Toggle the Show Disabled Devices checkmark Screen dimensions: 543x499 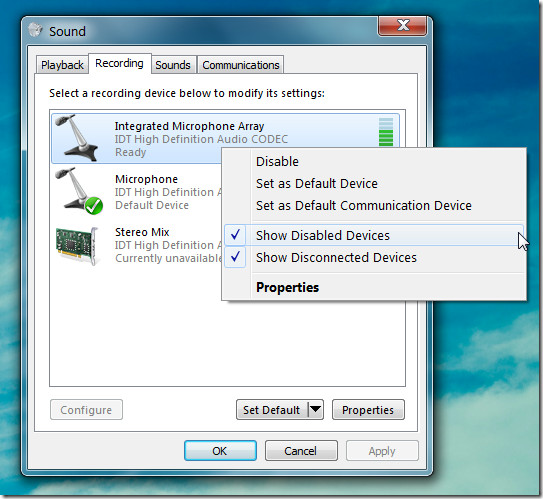pos(235,235)
